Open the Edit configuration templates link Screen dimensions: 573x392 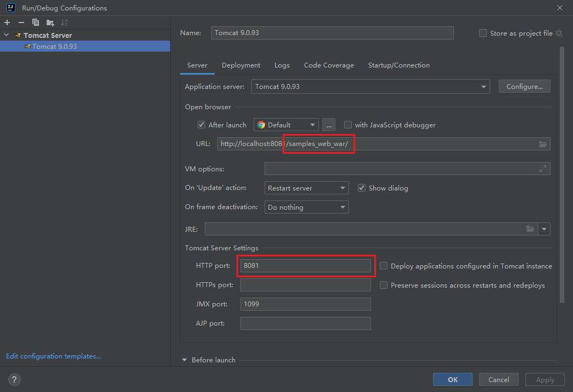pos(54,356)
